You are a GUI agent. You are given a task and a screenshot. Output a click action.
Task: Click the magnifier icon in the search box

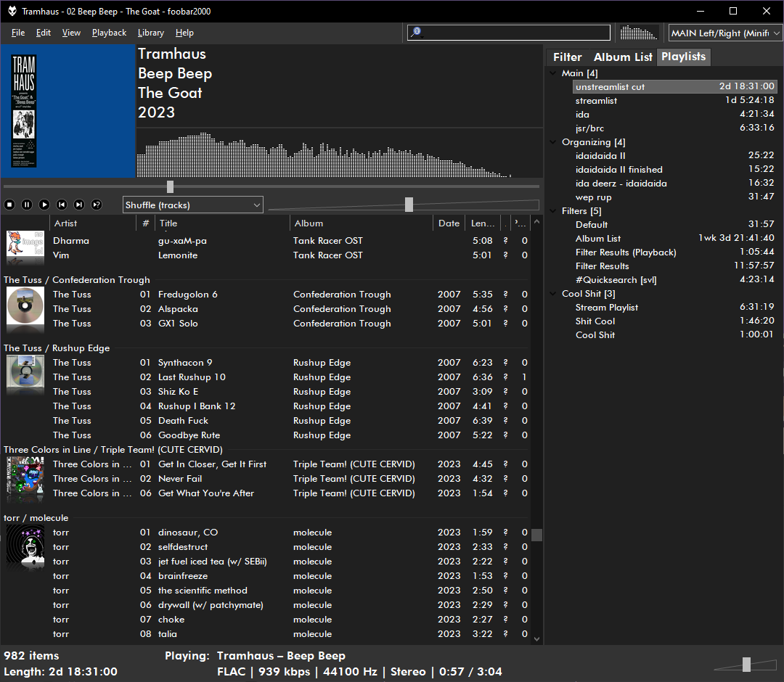[415, 32]
